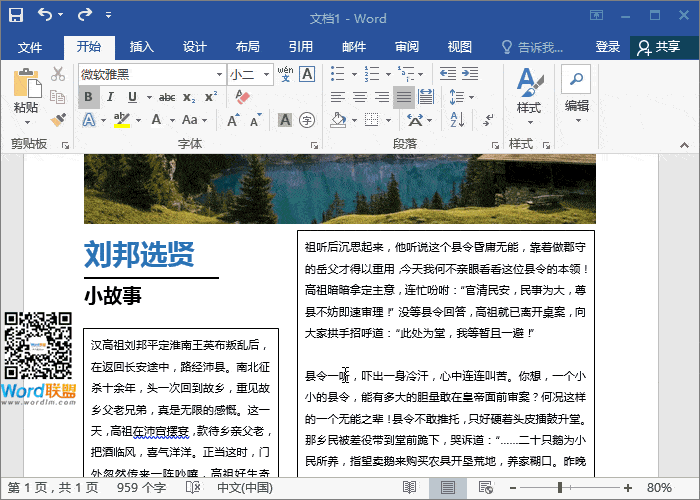
Task: Switch to the 设计 ribbon tab
Action: click(194, 47)
